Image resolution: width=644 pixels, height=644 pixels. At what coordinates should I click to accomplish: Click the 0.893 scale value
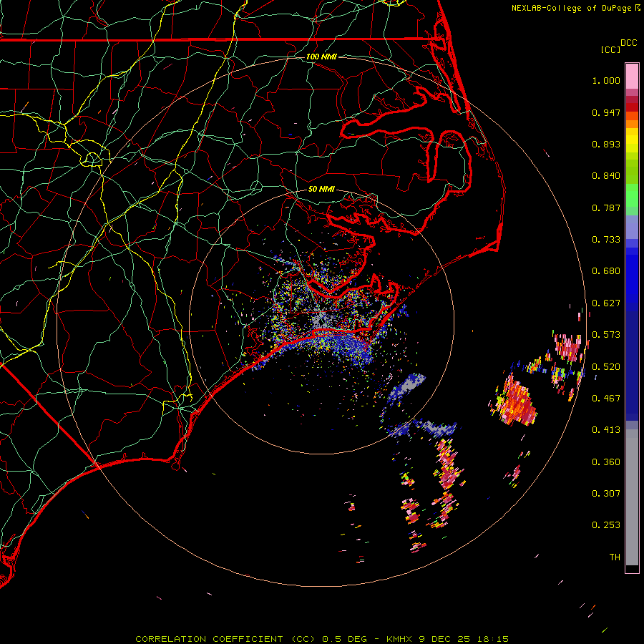(x=606, y=144)
